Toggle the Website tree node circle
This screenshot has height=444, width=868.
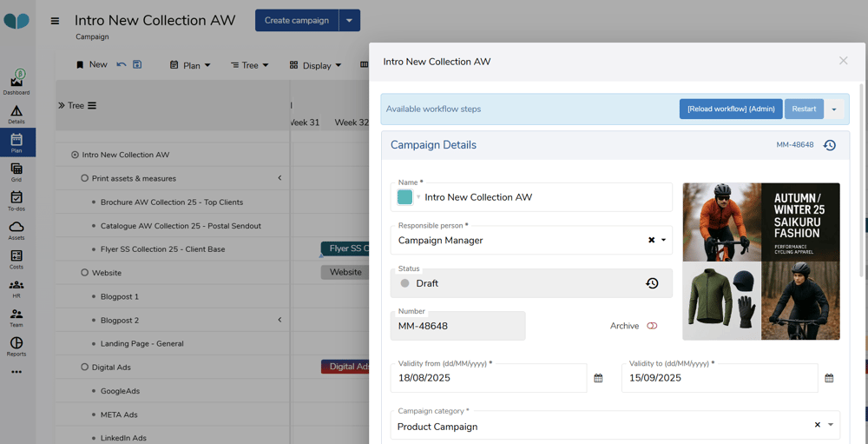[x=84, y=273]
